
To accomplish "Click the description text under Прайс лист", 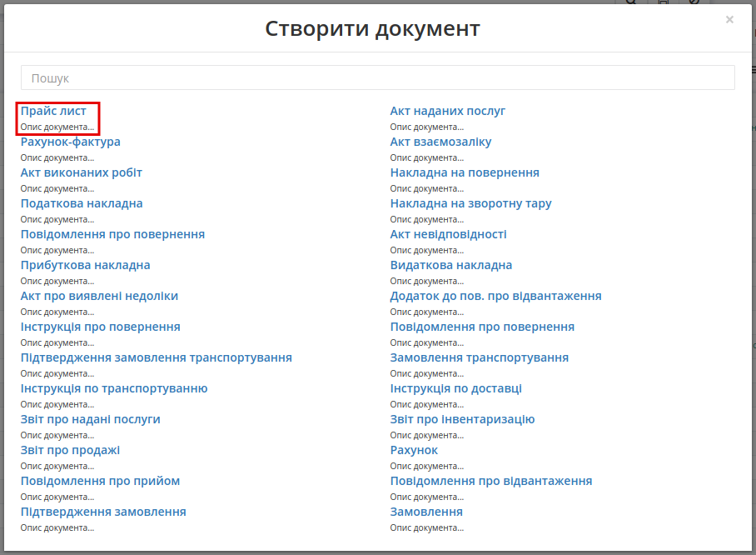I will coord(57,127).
